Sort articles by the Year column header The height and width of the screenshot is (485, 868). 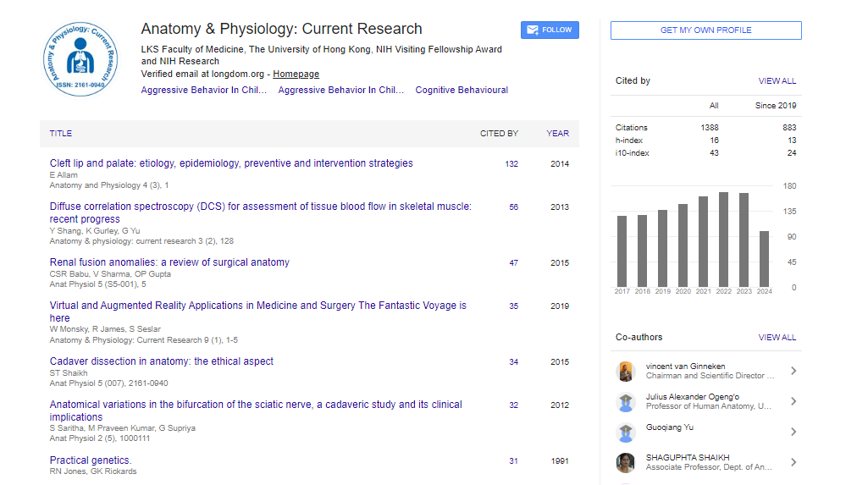(557, 133)
